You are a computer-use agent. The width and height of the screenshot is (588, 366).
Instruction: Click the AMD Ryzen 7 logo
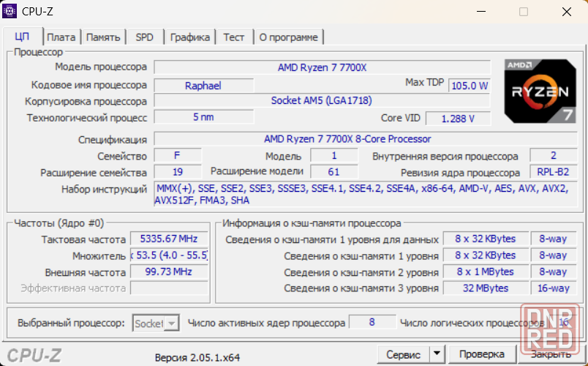coord(540,91)
